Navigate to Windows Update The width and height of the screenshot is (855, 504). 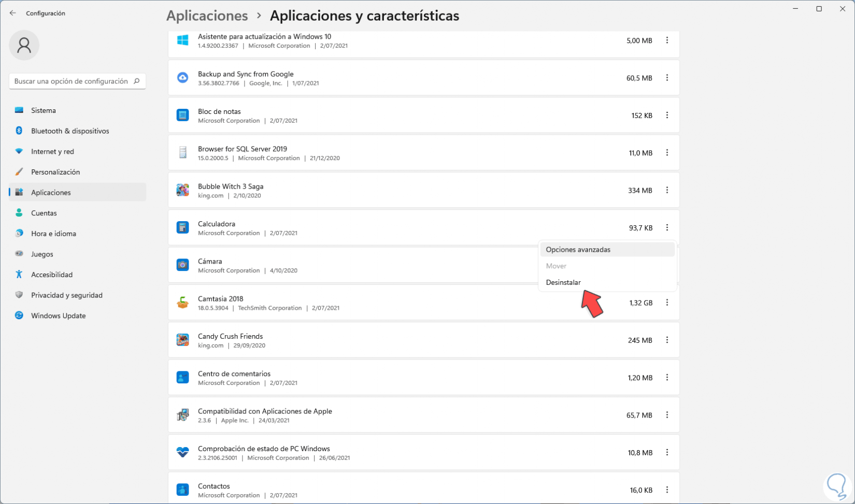pyautogui.click(x=78, y=315)
